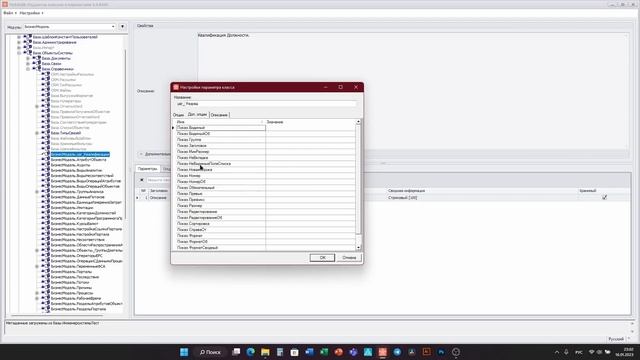Click the class icon beside БизнесМодель.КурсыВалют
Viewport: 640px width, 360px height.
pos(45,224)
